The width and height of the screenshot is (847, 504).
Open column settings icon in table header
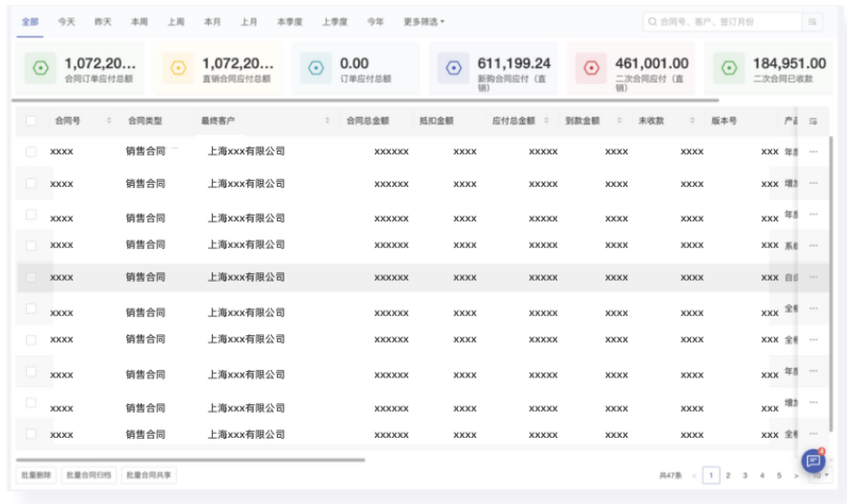click(x=813, y=121)
